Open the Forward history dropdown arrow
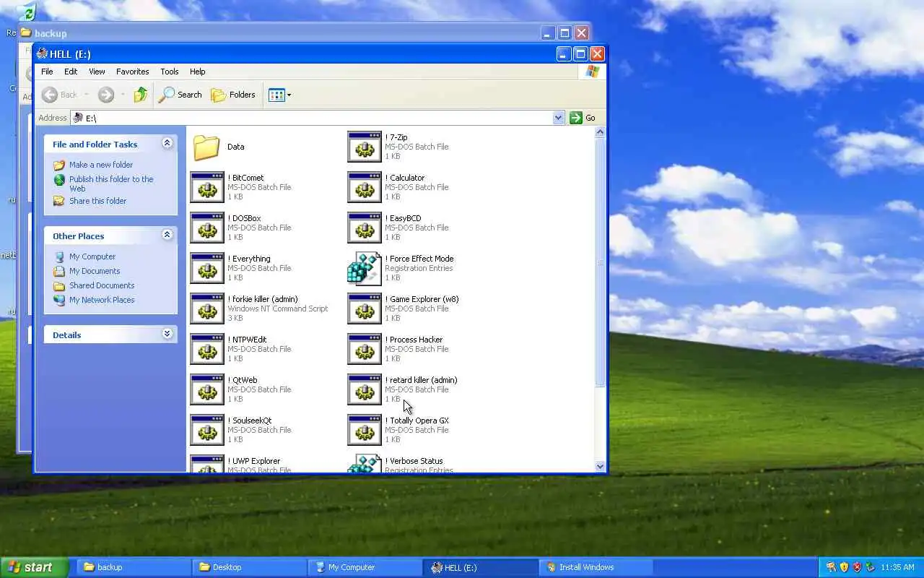Image resolution: width=924 pixels, height=578 pixels. 123,95
